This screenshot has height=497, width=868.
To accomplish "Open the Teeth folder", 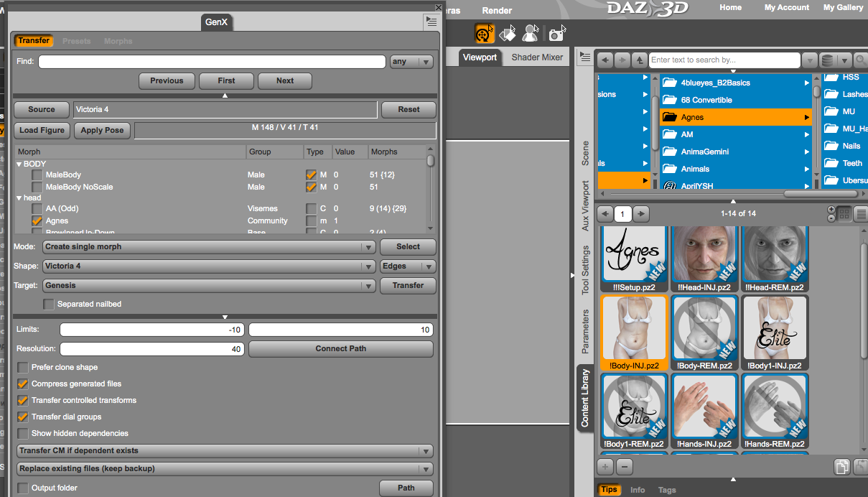I will tap(845, 163).
